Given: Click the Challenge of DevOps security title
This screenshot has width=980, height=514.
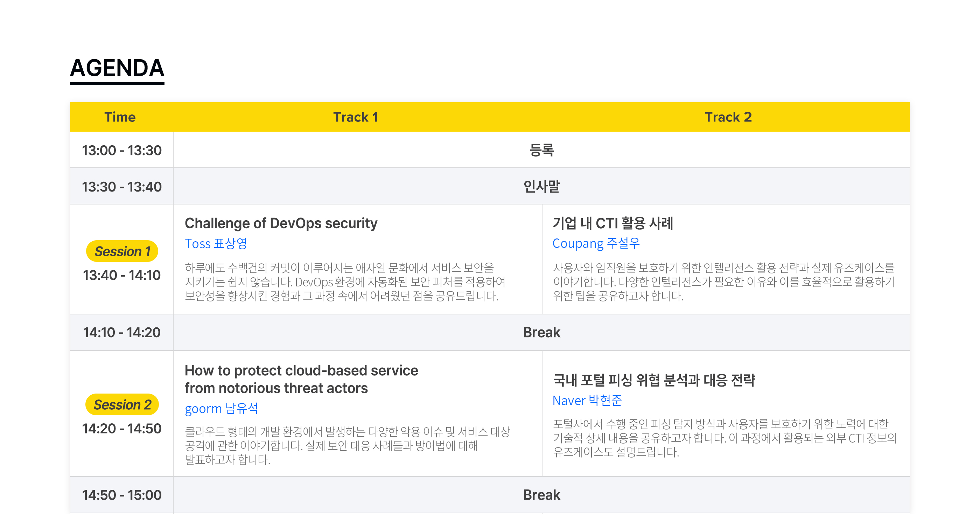Looking at the screenshot, I should (281, 223).
